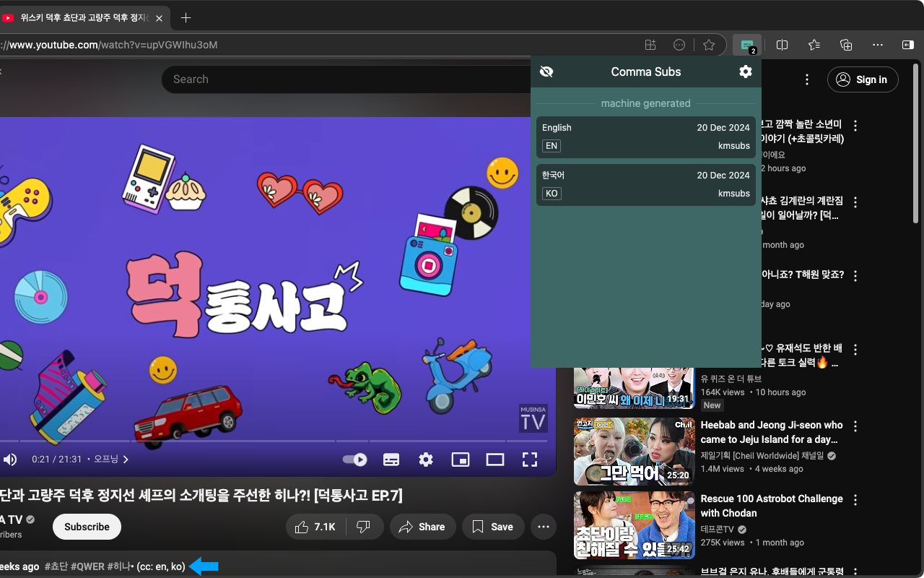This screenshot has width=924, height=578.
Task: Mute the video with the speaker icon
Action: point(10,460)
